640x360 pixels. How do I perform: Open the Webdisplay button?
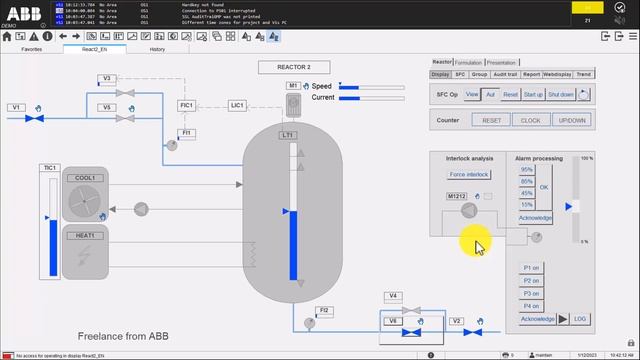(x=557, y=74)
